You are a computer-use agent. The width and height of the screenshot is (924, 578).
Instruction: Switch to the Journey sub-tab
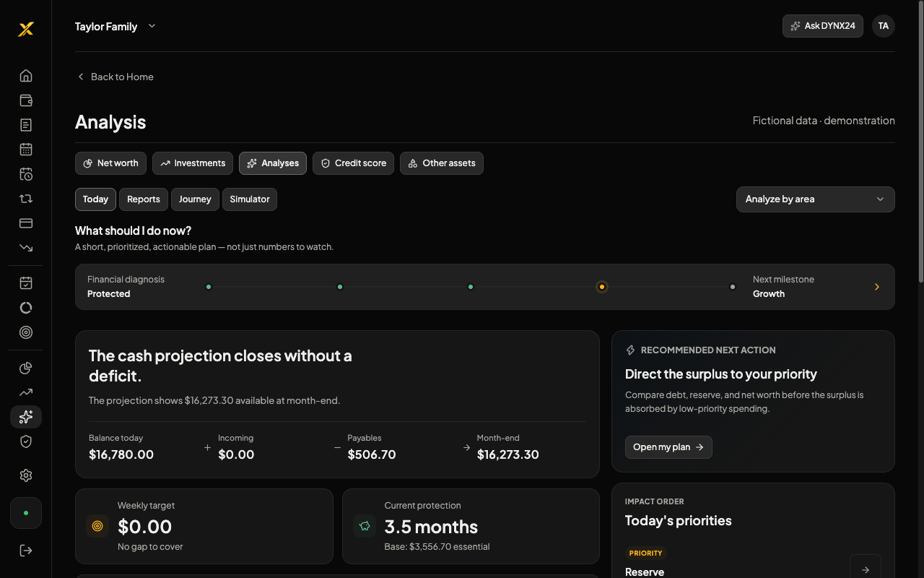(195, 199)
